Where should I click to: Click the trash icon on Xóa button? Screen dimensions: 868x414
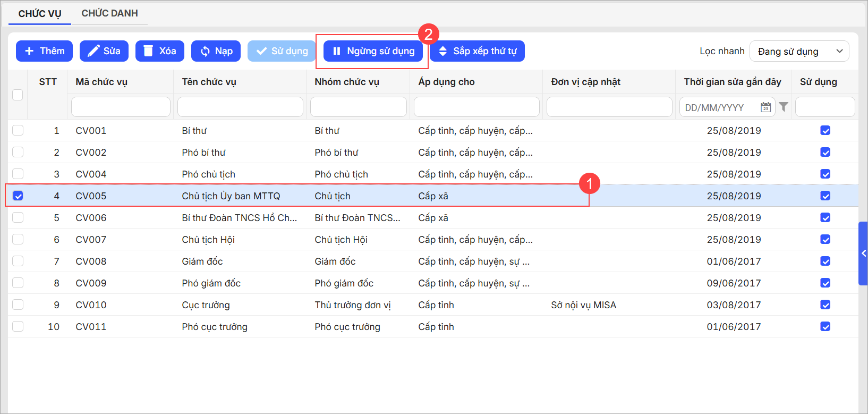pyautogui.click(x=148, y=51)
